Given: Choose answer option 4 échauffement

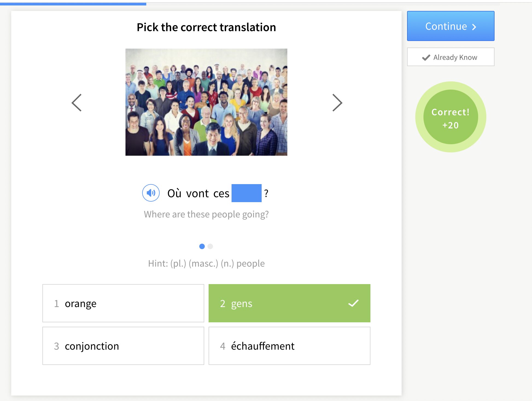Looking at the screenshot, I should click(289, 346).
